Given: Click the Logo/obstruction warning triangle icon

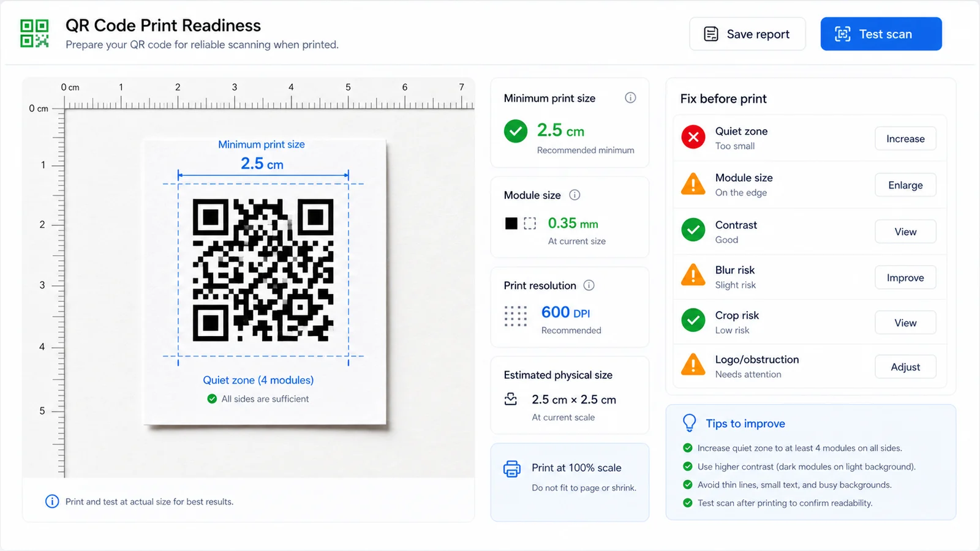Looking at the screenshot, I should tap(693, 364).
